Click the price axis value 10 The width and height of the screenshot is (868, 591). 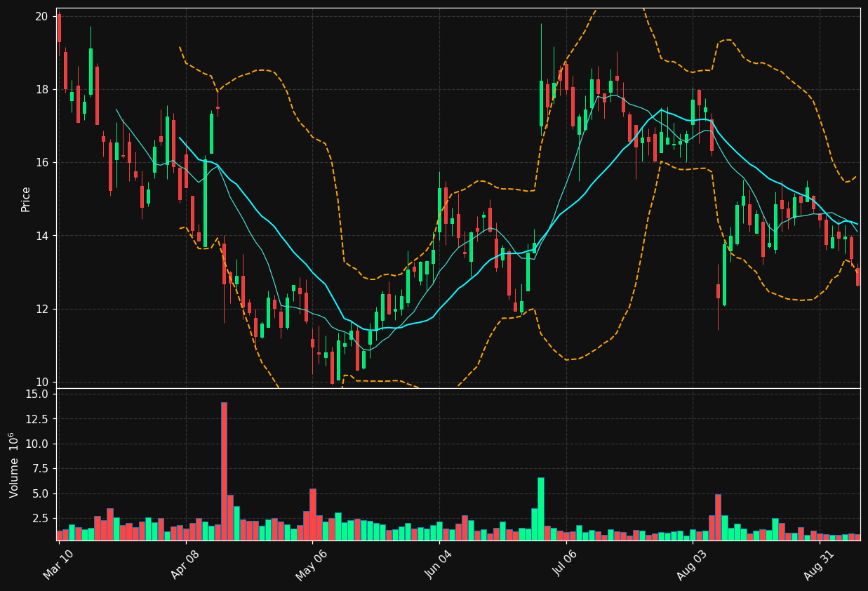pos(42,382)
